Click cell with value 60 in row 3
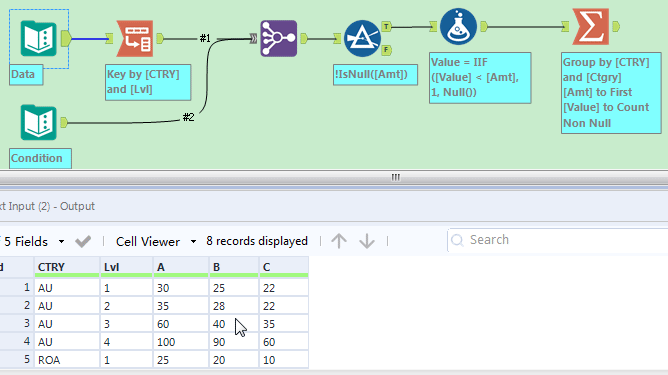The image size is (668, 375). pos(181,324)
